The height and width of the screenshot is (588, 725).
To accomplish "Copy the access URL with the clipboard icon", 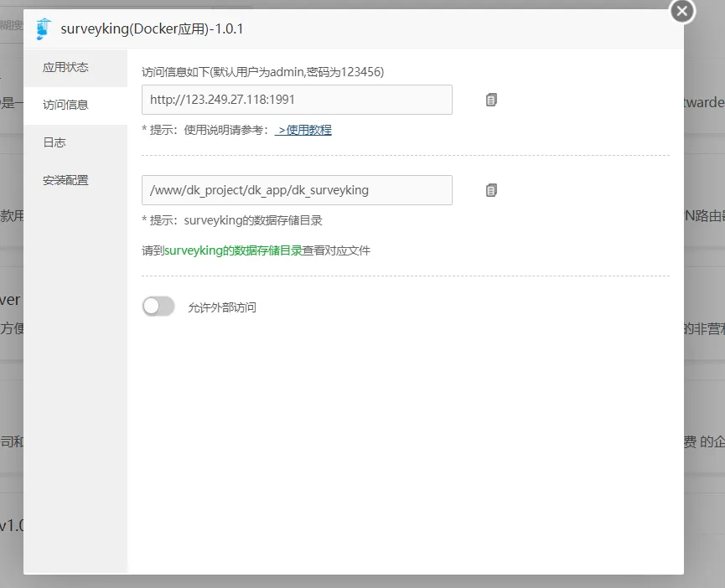I will pyautogui.click(x=491, y=100).
